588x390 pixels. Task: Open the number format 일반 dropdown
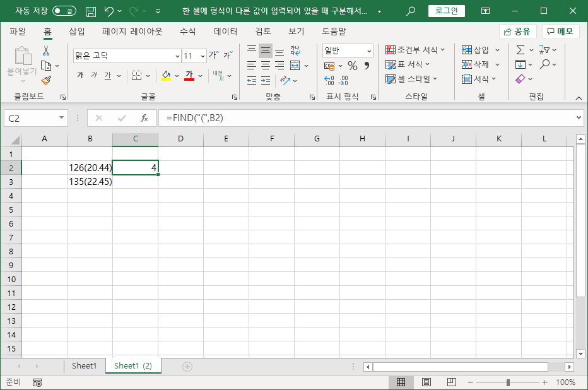coord(369,51)
